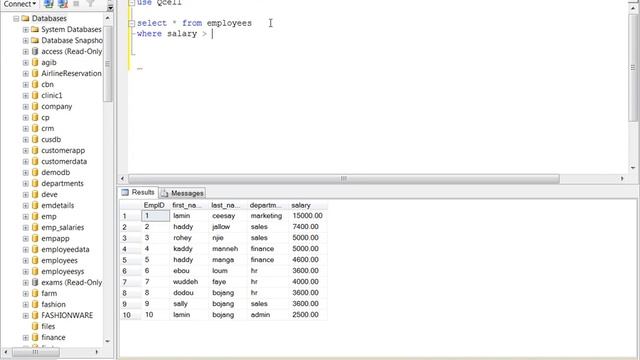Image resolution: width=640 pixels, height=360 pixels.
Task: Click the last_na... column header
Action: coord(228,205)
